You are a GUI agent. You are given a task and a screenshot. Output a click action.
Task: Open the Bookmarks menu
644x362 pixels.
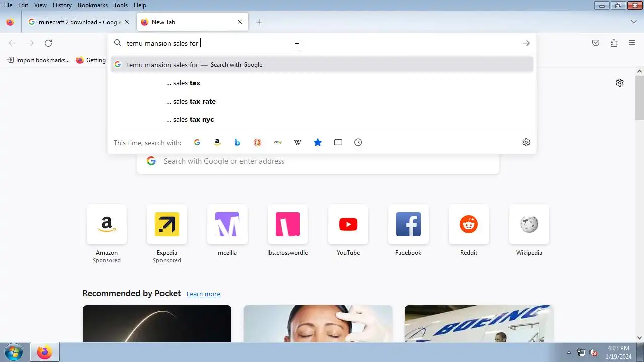tap(93, 5)
